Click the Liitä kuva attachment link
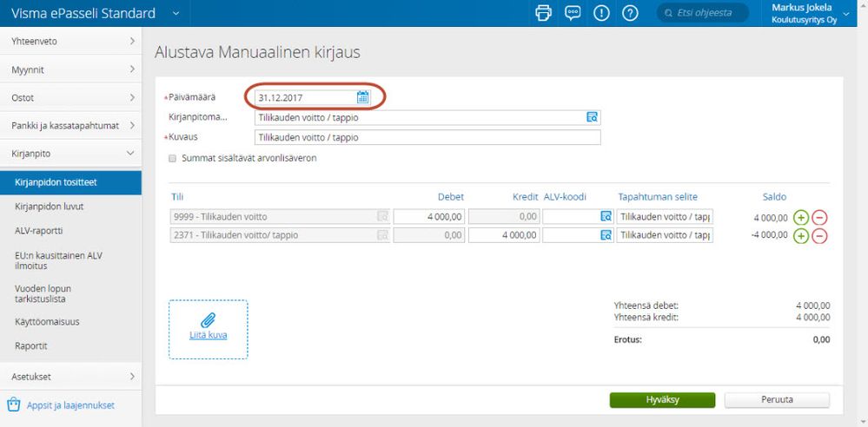This screenshot has width=868, height=427. [x=209, y=335]
